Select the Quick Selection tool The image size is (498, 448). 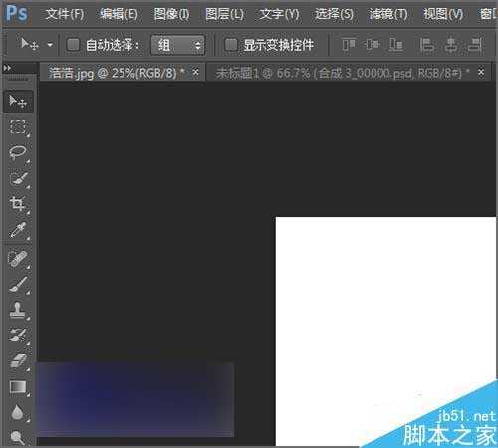click(x=18, y=179)
